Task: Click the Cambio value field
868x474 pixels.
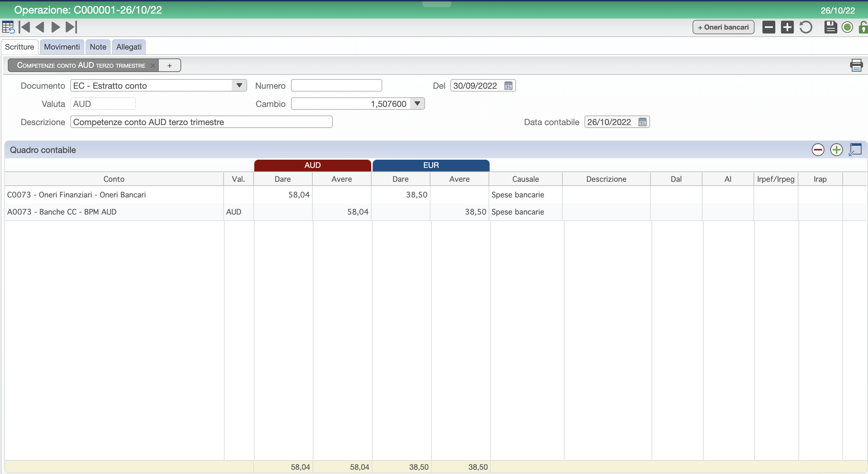Action: [x=351, y=104]
